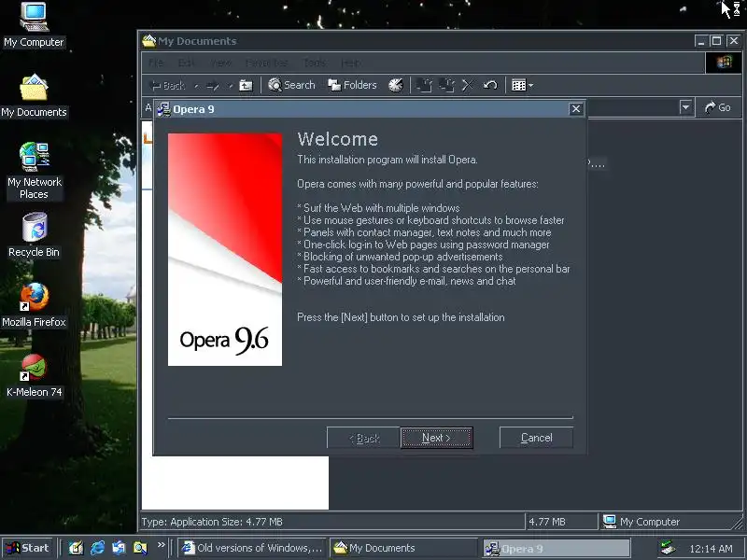Launch Internet Explorer from quick launch

(x=98, y=548)
